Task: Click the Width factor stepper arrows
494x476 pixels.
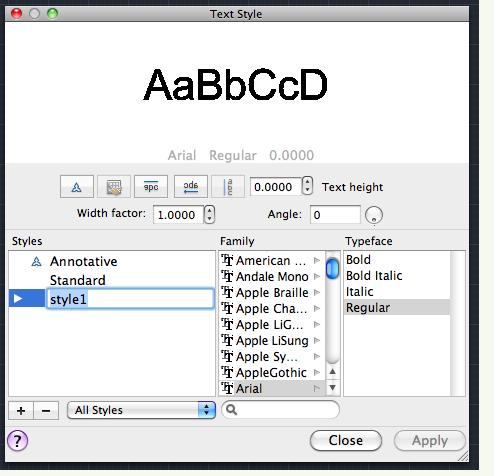Action: coord(209,214)
